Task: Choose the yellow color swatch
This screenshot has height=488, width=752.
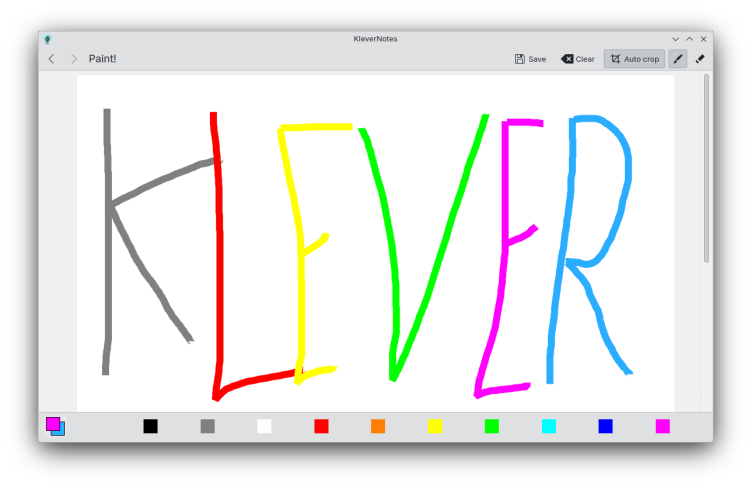Action: click(435, 426)
